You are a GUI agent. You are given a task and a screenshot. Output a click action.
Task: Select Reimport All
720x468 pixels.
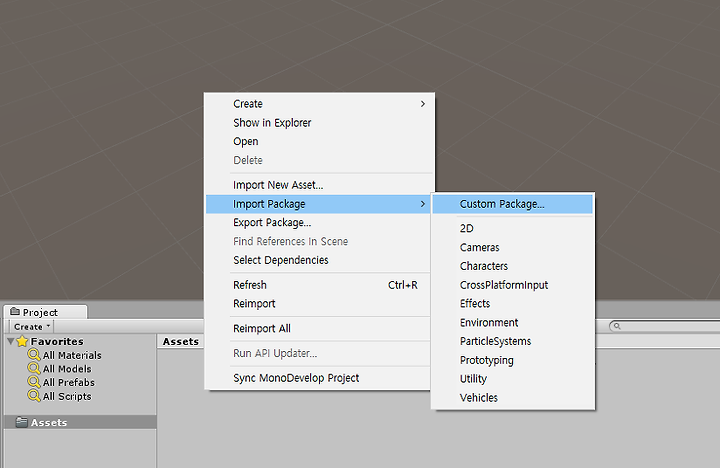click(x=319, y=329)
